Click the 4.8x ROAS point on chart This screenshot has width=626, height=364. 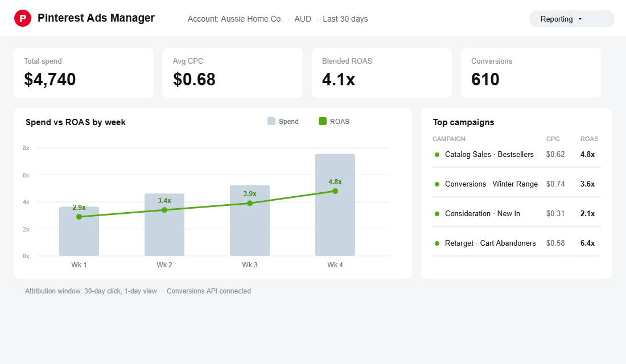pos(335,191)
